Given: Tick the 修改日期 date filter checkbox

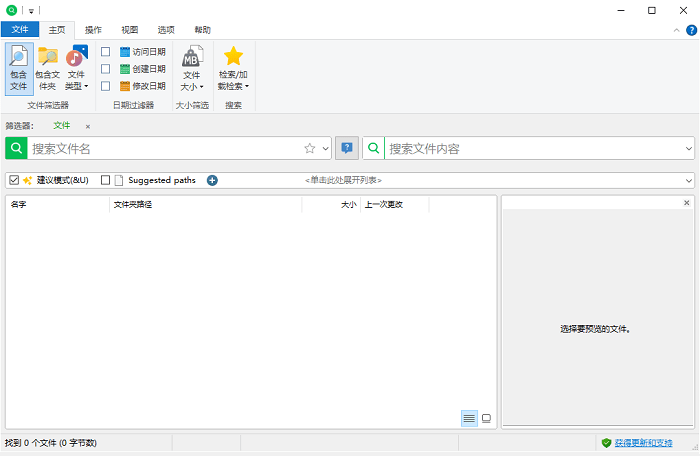Looking at the screenshot, I should tap(105, 86).
